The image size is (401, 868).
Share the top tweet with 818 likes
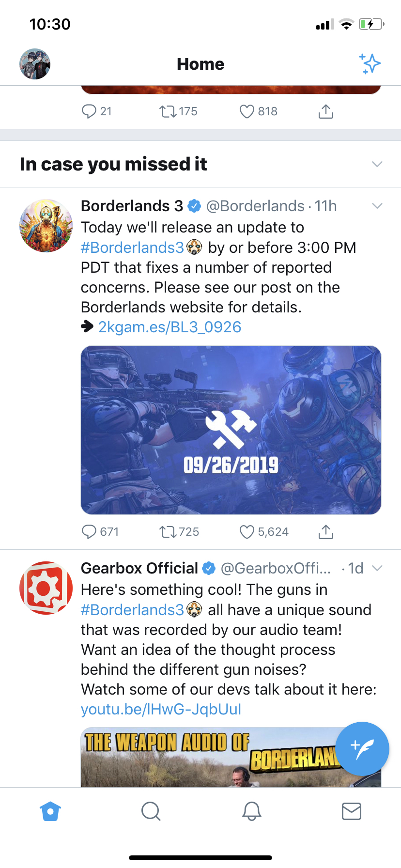click(x=326, y=111)
